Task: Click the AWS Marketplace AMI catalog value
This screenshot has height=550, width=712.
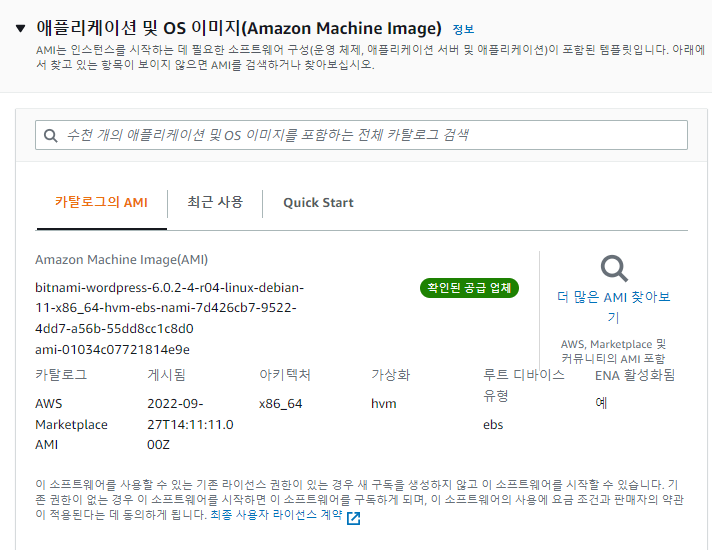Action: (71, 424)
